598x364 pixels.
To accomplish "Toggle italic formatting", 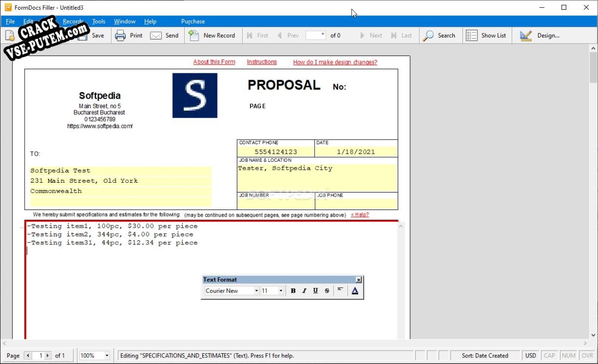I will point(304,291).
